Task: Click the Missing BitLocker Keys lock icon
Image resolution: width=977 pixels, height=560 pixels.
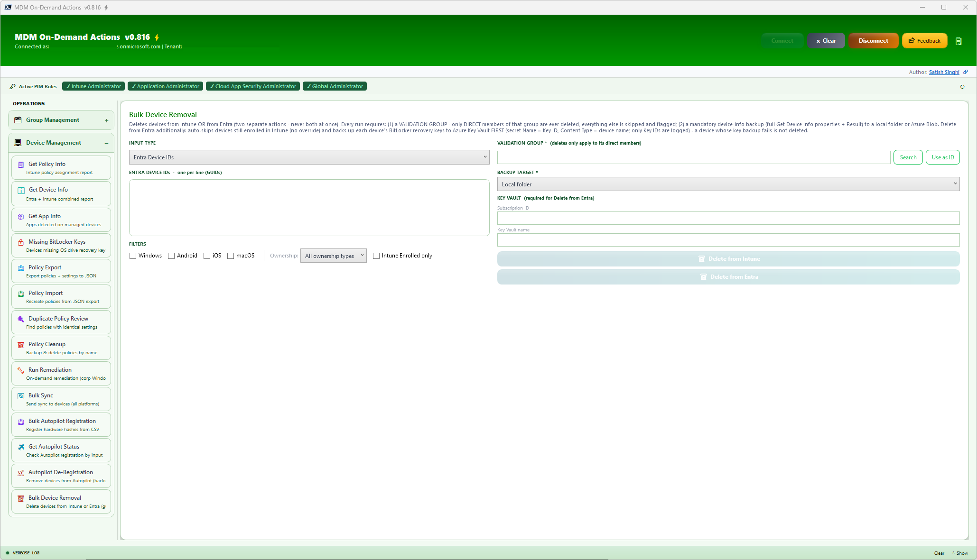Action: pos(21,242)
